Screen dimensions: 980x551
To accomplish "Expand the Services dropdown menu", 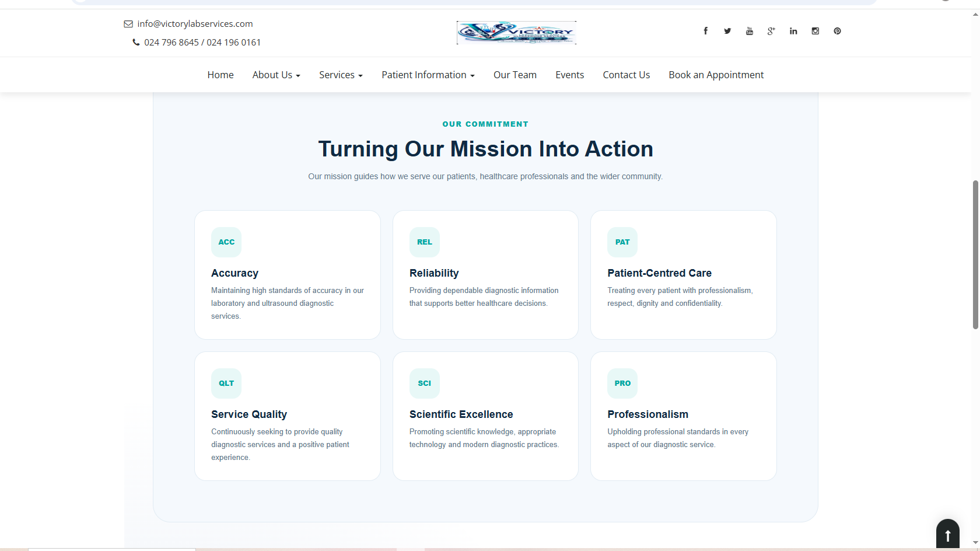I will point(341,75).
